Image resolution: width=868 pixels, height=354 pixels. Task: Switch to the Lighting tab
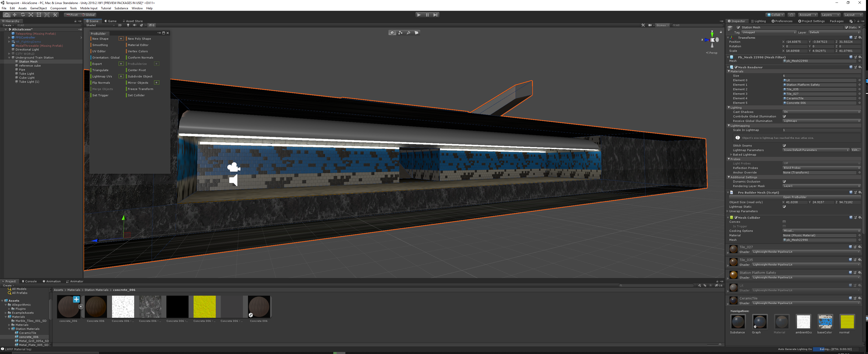coord(758,21)
